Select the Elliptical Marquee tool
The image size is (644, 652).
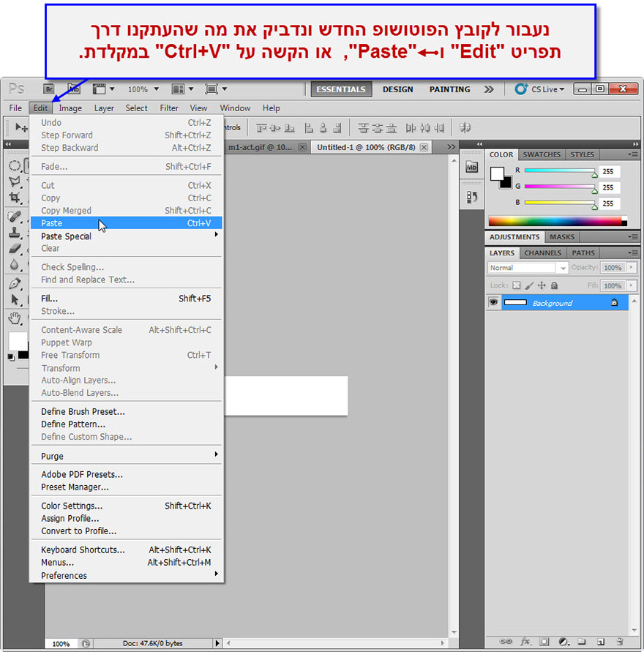[15, 165]
